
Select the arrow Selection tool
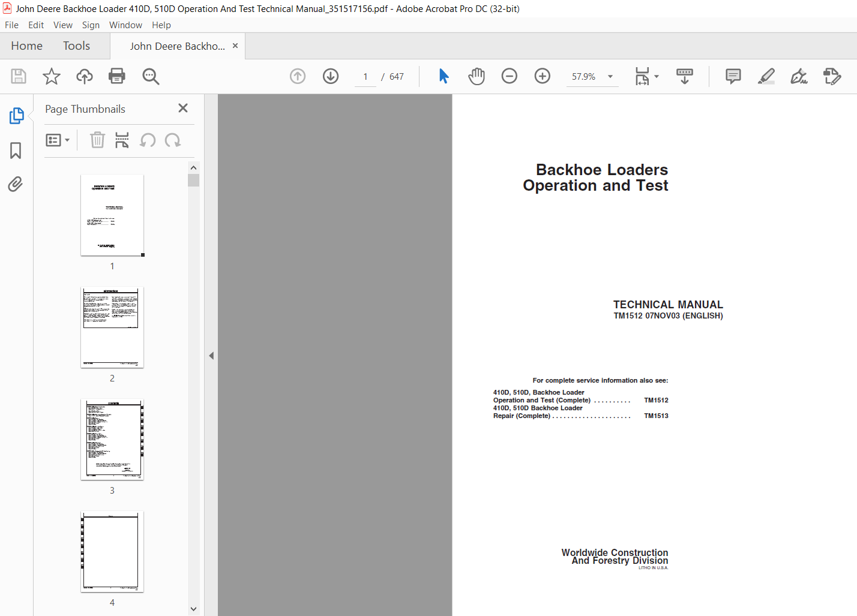point(444,76)
